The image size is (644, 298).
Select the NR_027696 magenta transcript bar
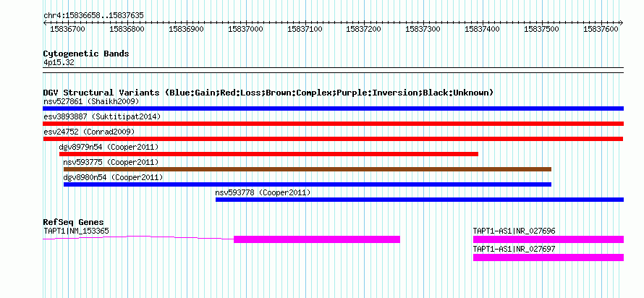pos(548,239)
